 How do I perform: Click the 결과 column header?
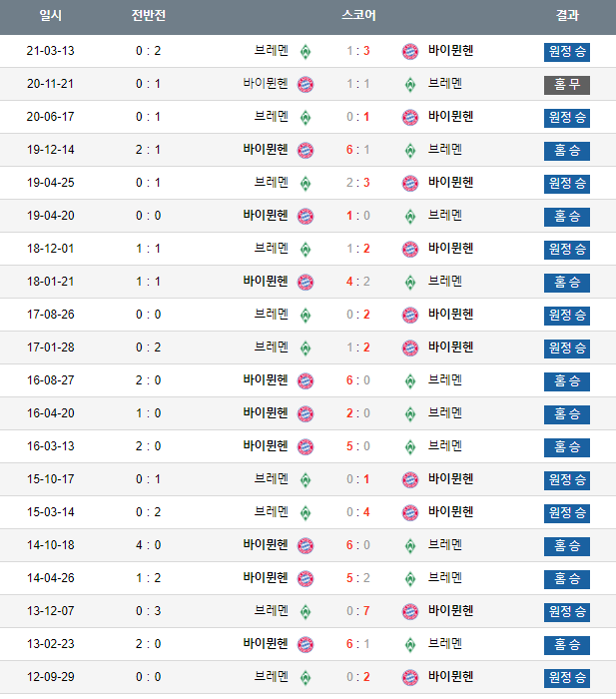(567, 16)
